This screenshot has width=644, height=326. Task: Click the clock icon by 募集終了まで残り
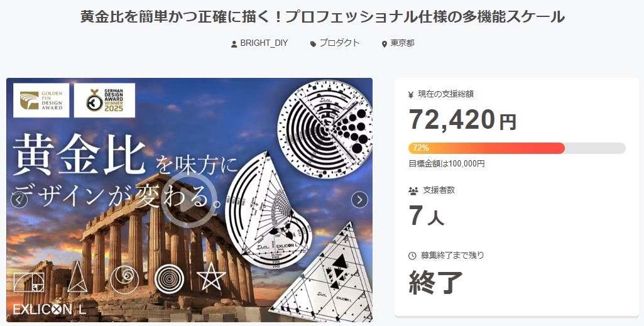tap(413, 256)
